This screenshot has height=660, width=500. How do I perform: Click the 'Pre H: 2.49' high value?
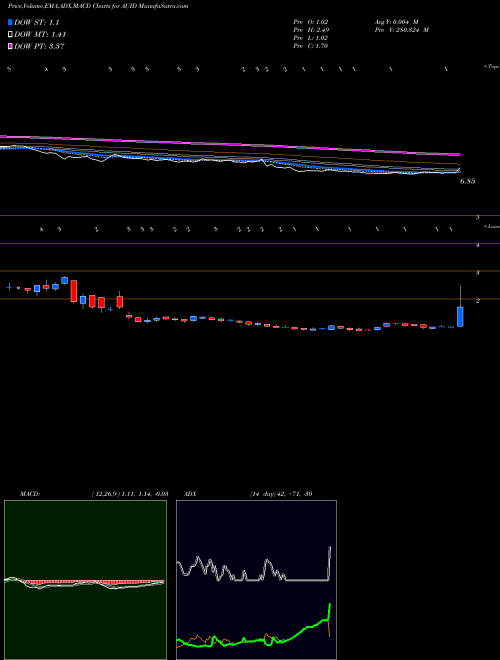pyautogui.click(x=311, y=30)
